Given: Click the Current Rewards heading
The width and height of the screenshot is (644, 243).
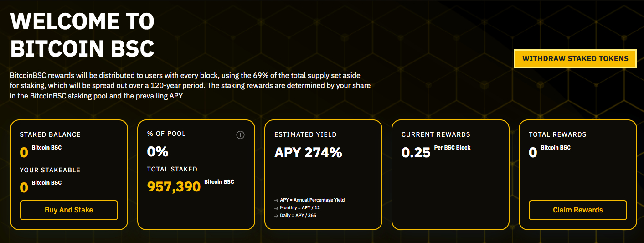Looking at the screenshot, I should point(436,134).
